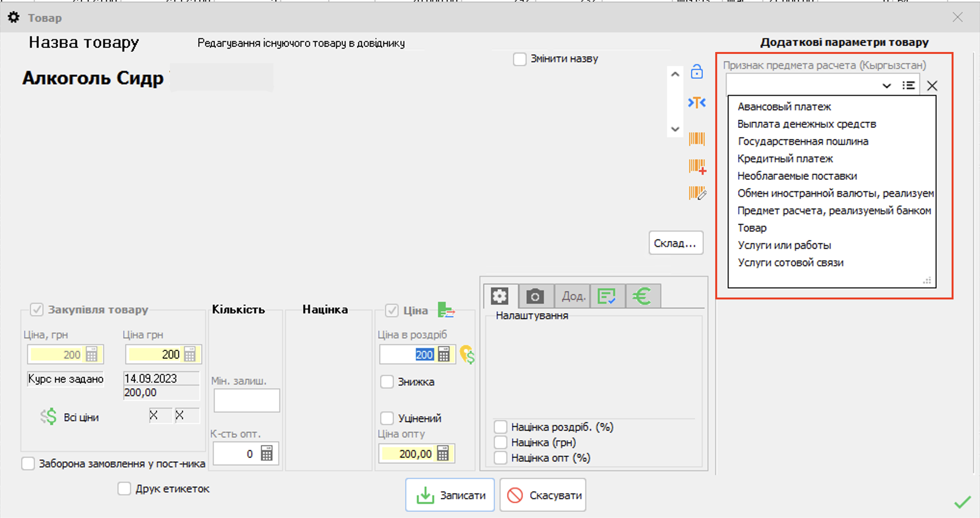This screenshot has width=980, height=518.
Task: Click the blue lock icon
Action: [696, 72]
